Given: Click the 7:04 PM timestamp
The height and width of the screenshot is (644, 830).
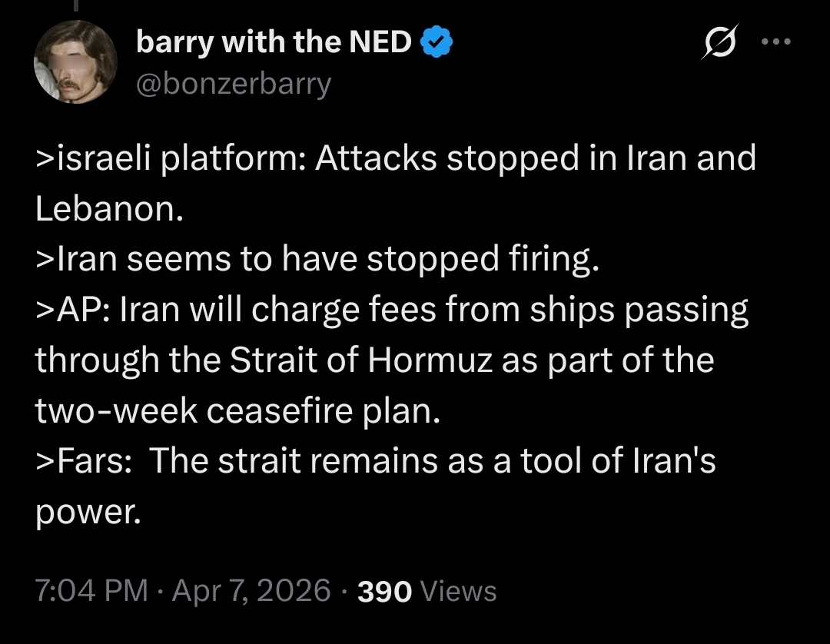Looking at the screenshot, I should coord(91,591).
